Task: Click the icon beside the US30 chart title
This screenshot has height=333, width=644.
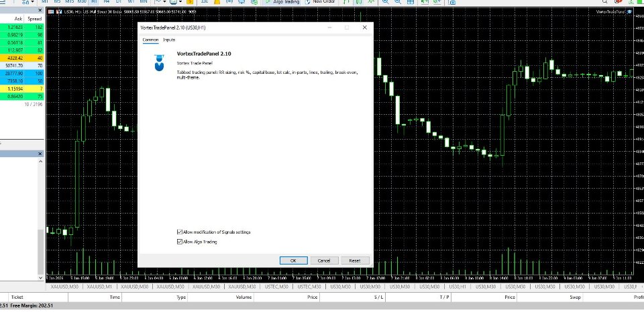Action: click(x=59, y=11)
